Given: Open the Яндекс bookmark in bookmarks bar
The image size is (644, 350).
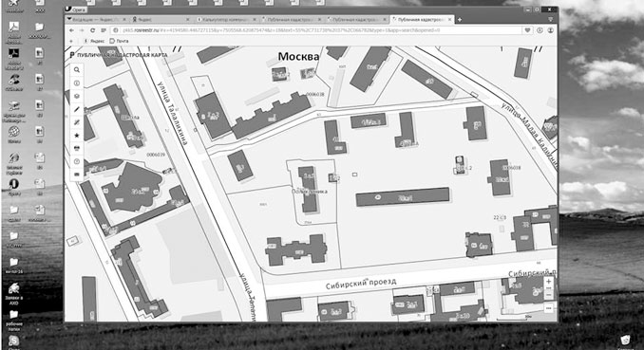Looking at the screenshot, I should click(94, 41).
